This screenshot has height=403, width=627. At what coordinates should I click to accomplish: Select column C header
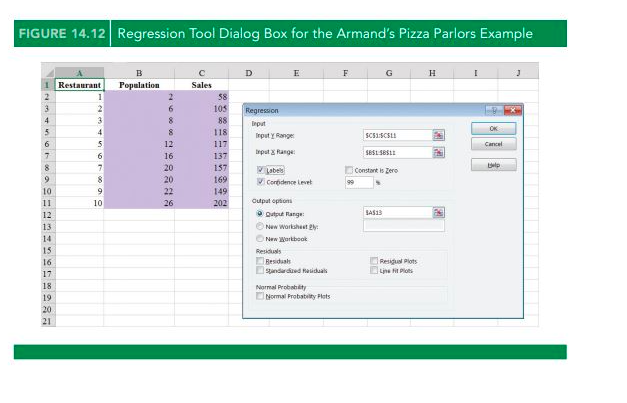(202, 73)
